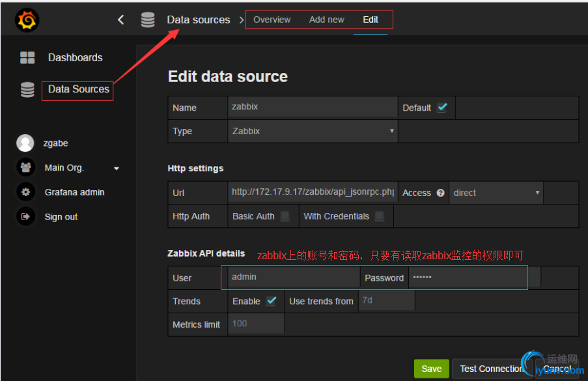Enable the Basic Auth checkbox
The image size is (588, 381).
tap(285, 216)
